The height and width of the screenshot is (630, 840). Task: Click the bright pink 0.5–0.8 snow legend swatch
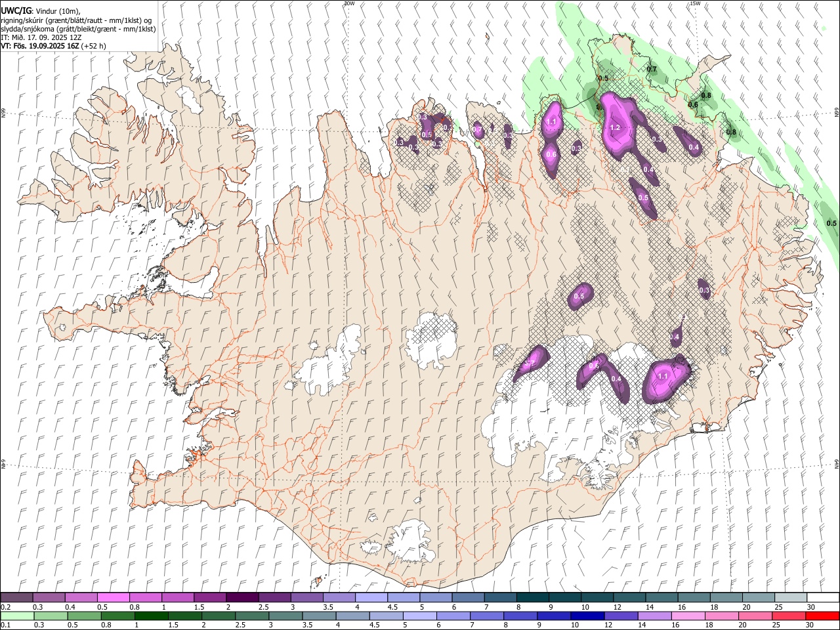(113, 598)
